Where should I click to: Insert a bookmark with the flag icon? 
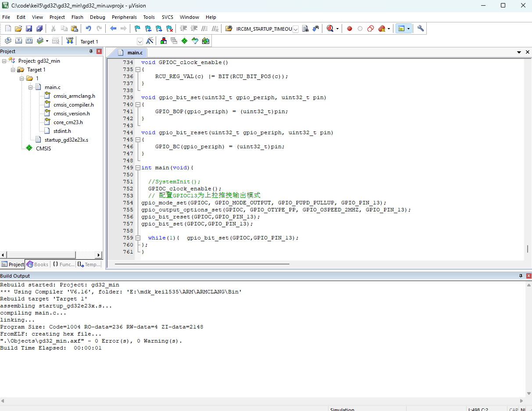137,29
